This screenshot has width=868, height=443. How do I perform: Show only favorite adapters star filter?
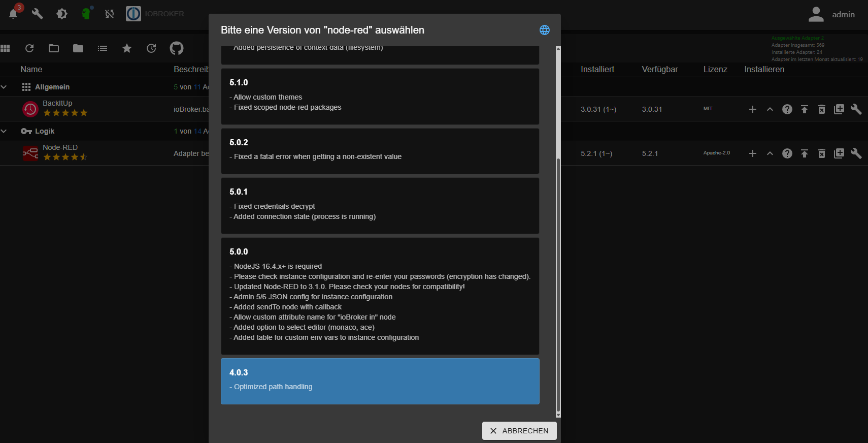(x=127, y=48)
